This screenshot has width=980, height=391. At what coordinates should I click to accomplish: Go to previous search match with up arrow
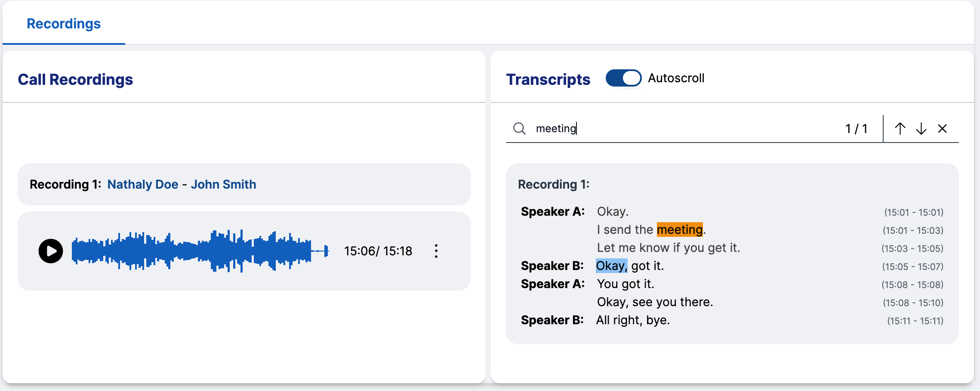(900, 128)
